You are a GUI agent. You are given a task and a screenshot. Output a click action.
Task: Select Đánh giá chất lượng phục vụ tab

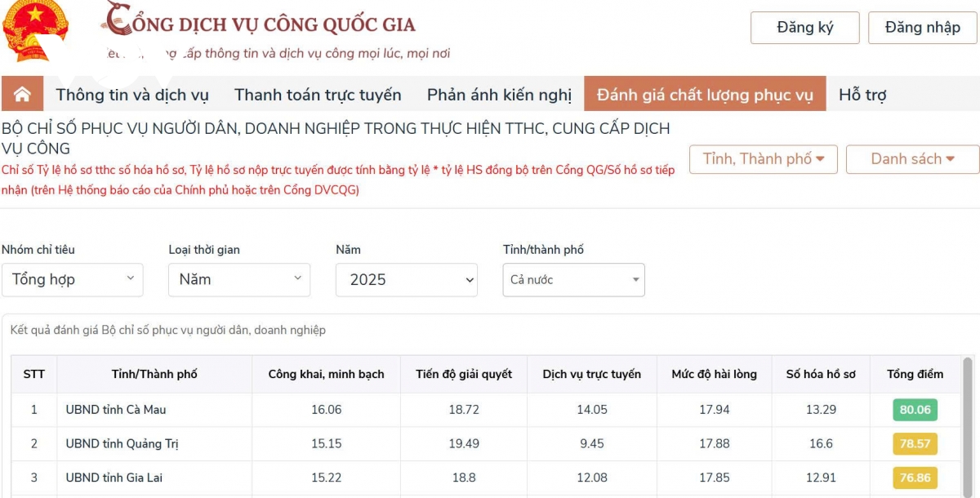705,94
